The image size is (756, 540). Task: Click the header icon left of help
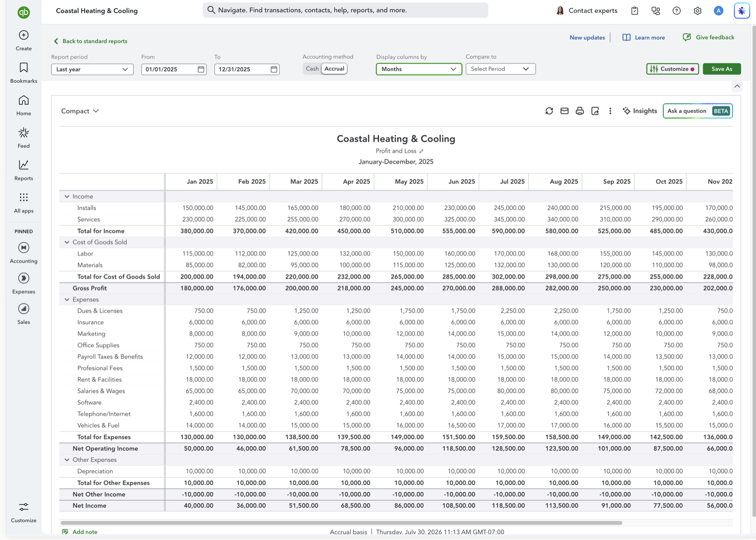656,11
